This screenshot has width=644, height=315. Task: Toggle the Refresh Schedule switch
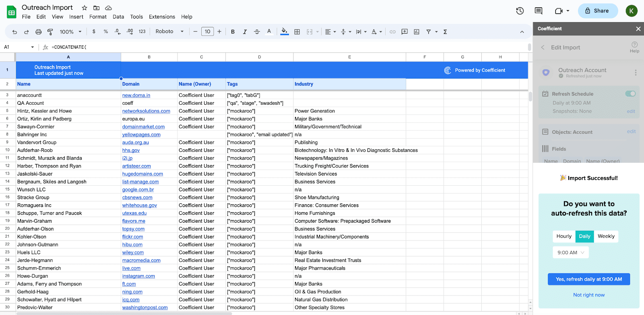(x=630, y=94)
